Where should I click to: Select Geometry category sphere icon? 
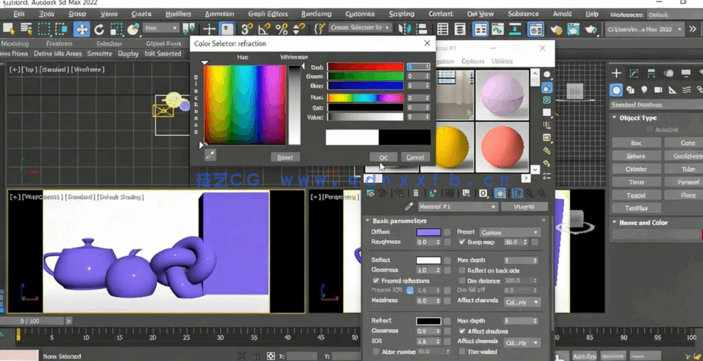pyautogui.click(x=616, y=90)
